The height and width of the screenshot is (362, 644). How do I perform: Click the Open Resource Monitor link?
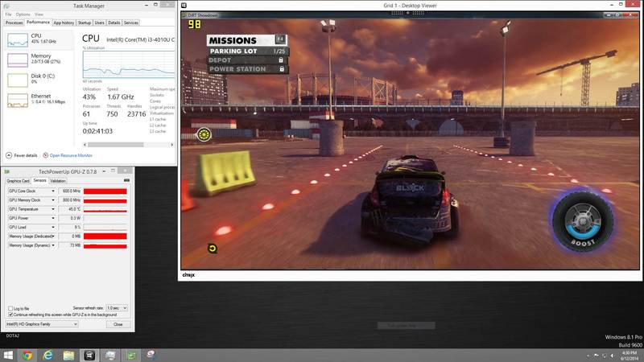(x=70, y=155)
